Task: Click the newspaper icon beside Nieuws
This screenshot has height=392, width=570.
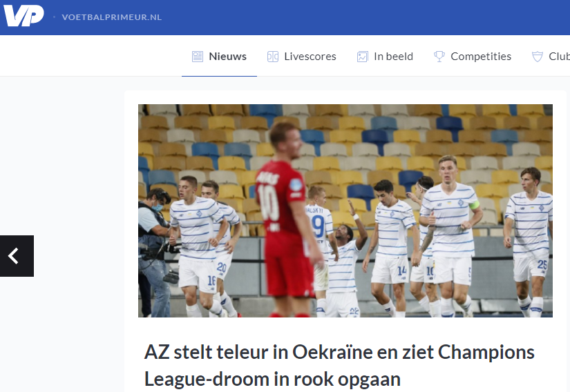Action: (198, 57)
